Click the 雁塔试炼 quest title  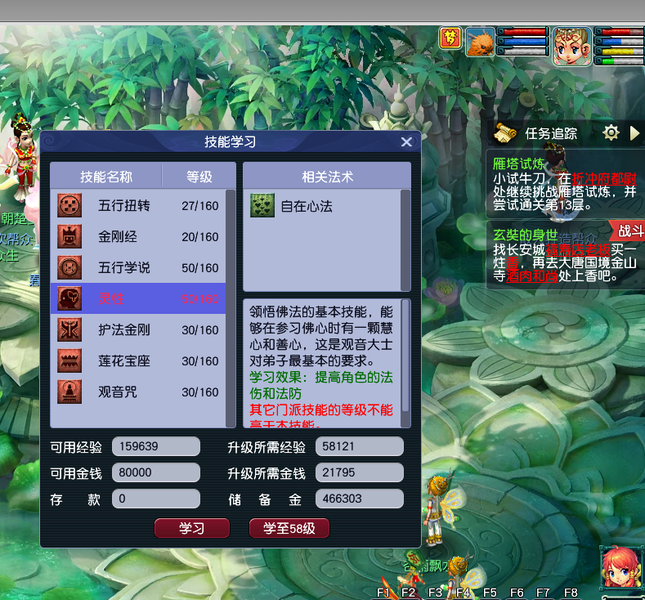tap(519, 164)
